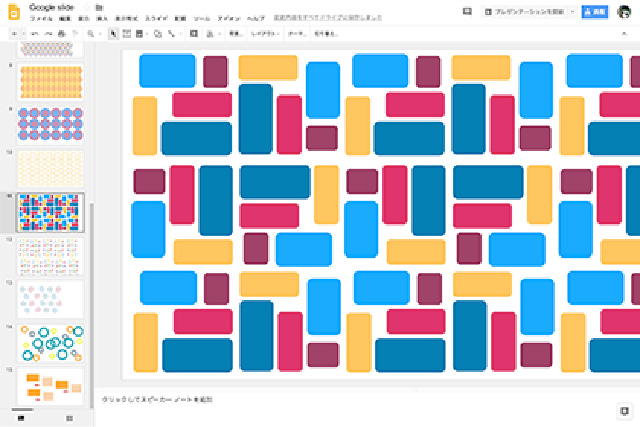Open the 表示 menu
Screen dimensions: 640x427
coord(84,18)
